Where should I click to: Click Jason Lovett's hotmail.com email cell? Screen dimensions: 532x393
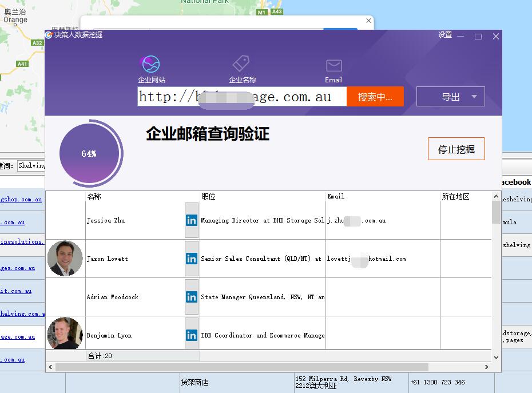click(383, 259)
